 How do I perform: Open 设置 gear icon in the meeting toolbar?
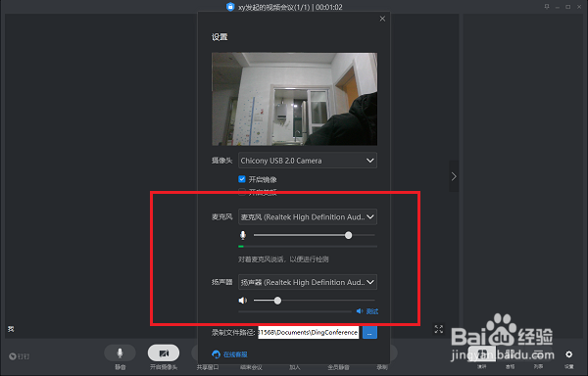point(568,354)
